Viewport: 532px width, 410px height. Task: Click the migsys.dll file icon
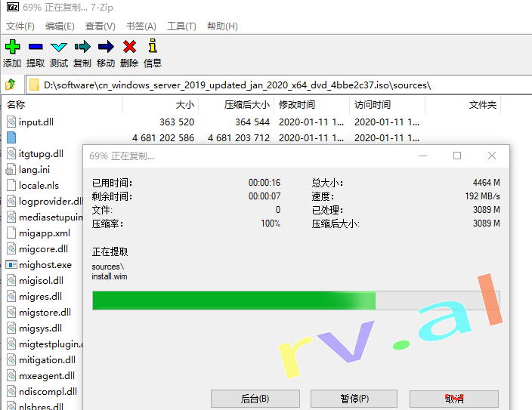tap(11, 328)
